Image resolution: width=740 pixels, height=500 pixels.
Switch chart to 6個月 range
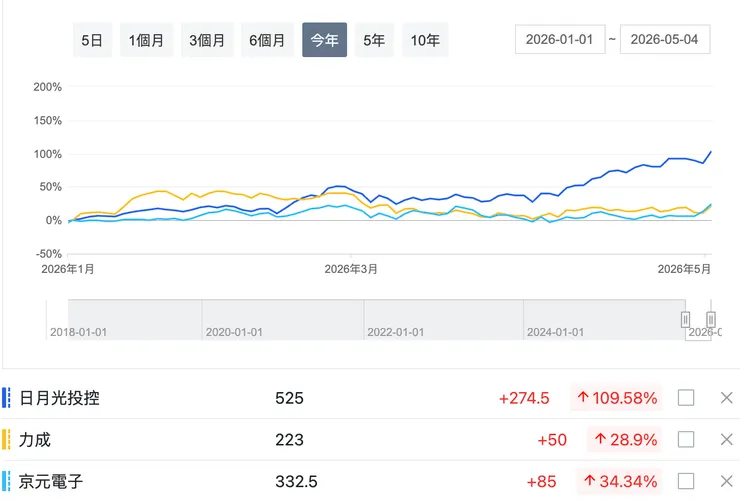267,40
